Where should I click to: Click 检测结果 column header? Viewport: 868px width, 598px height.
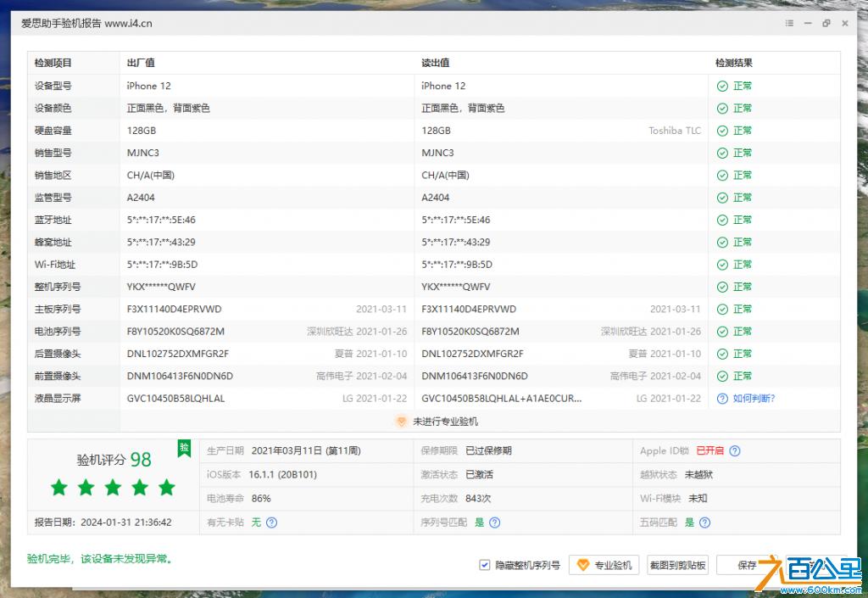click(733, 63)
